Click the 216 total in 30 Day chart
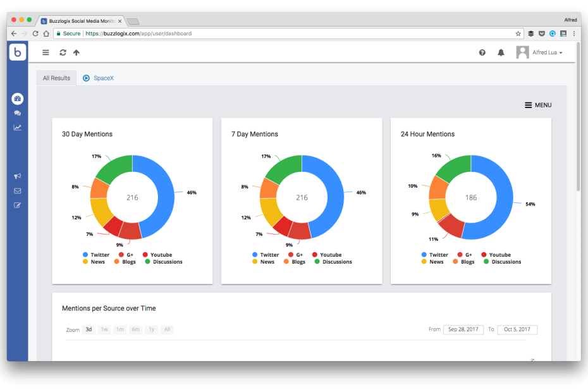Viewport: 588px width, 392px height. click(x=132, y=197)
